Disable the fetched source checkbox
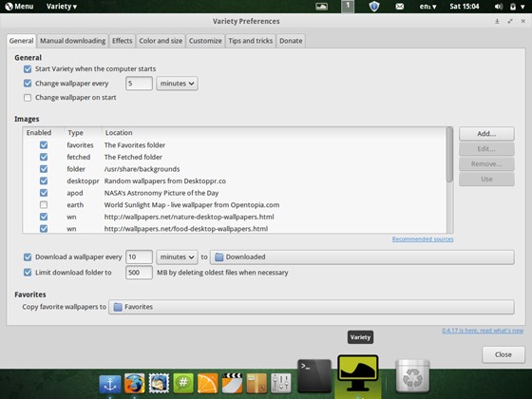 [44, 157]
